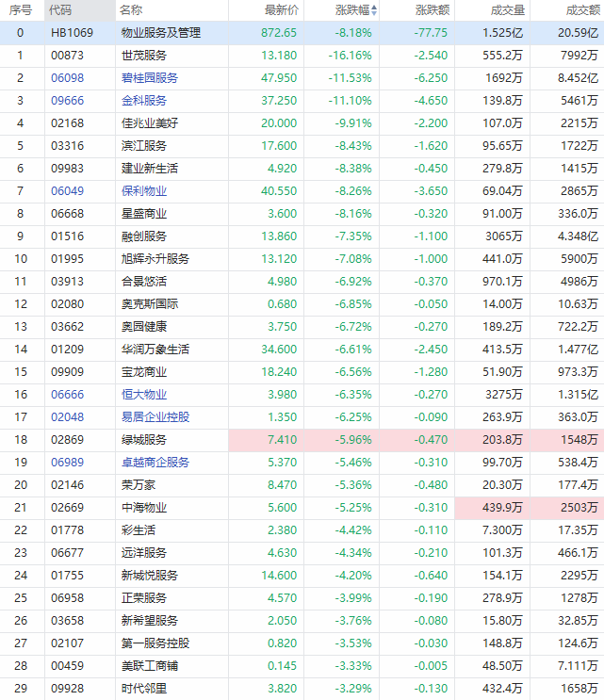Click 保利物业 price 40.550
Viewport: 604px width, 700px height.
pos(279,190)
